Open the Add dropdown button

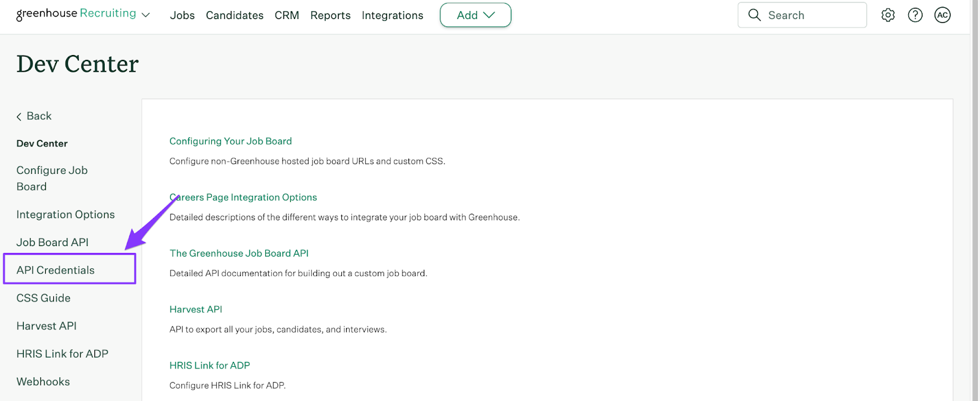[475, 15]
